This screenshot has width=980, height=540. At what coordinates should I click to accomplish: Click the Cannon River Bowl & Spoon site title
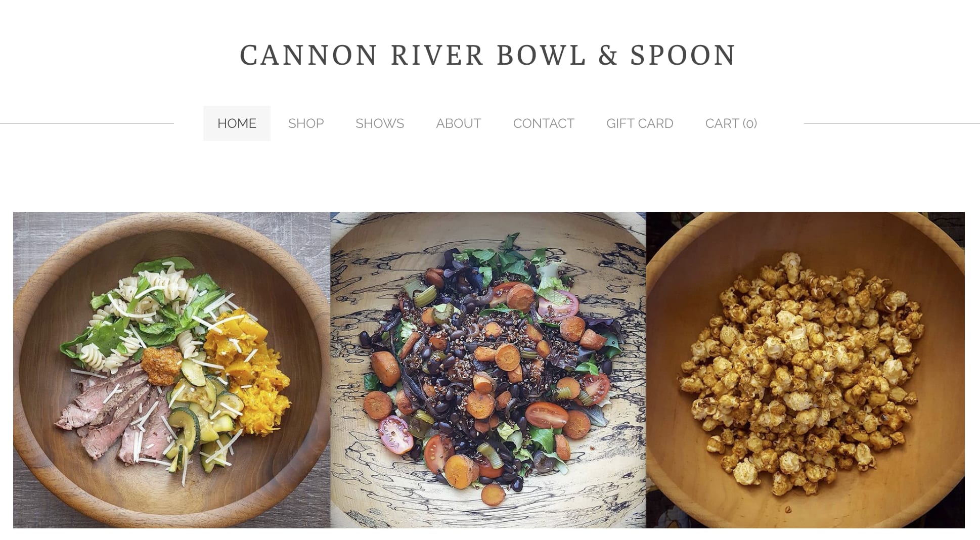(487, 55)
